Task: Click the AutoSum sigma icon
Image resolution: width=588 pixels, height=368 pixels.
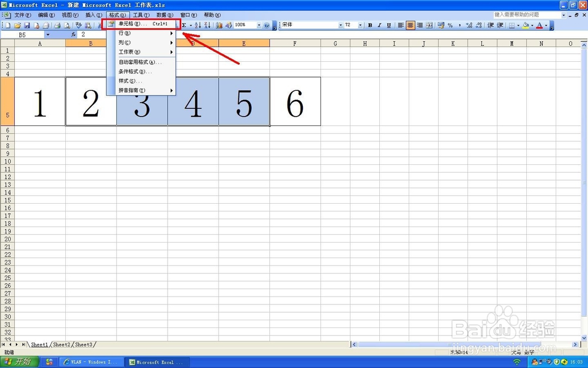Action: pos(184,25)
